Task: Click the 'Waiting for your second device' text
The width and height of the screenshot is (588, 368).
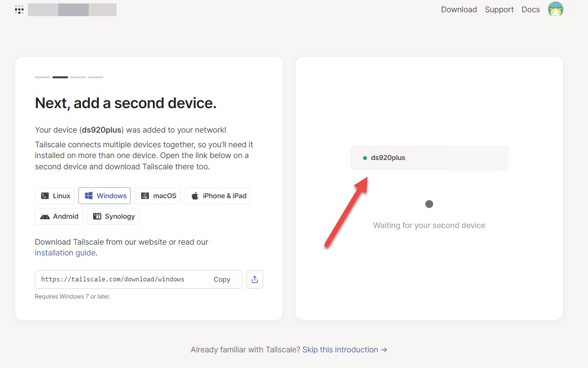Action: [x=429, y=225]
